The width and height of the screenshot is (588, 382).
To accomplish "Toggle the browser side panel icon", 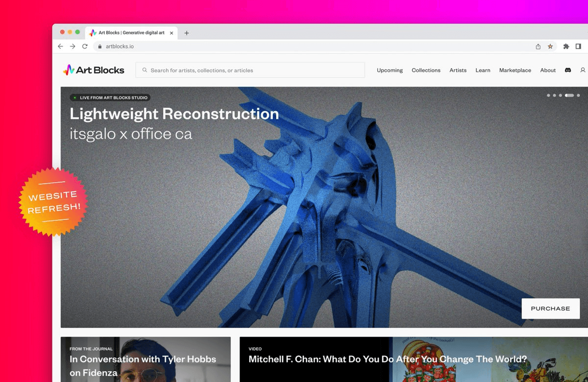I will (x=578, y=47).
